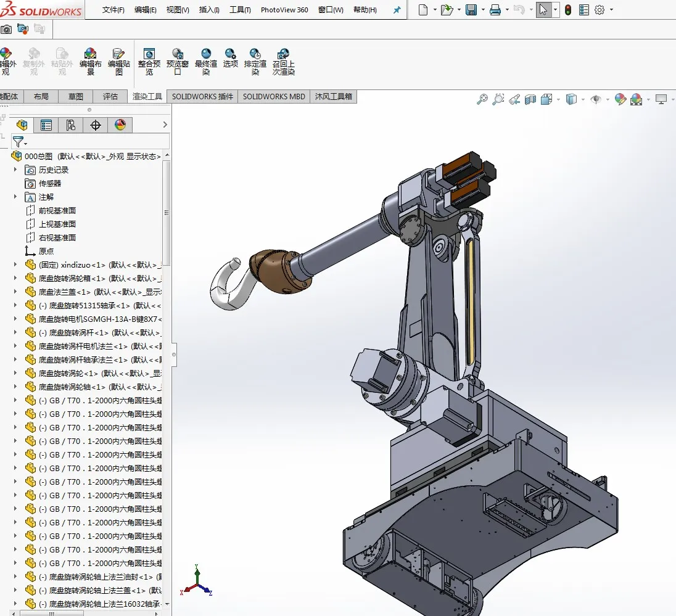Expand the 注解 annotations node
The width and height of the screenshot is (676, 616).
click(x=15, y=197)
